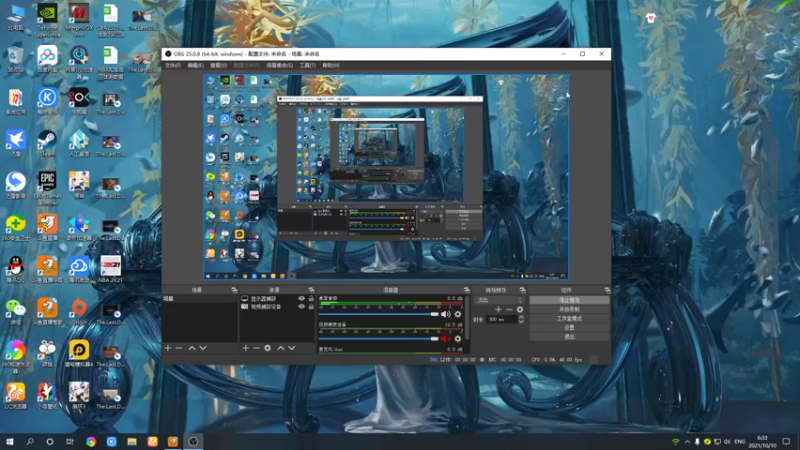Screen dimensions: 800x450
Task: Click the Start Recording button in Controls
Action: coord(569,309)
